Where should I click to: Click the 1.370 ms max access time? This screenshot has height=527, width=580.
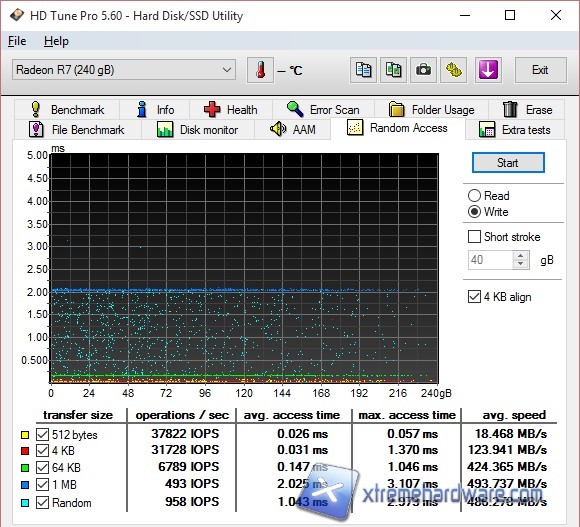tap(413, 450)
